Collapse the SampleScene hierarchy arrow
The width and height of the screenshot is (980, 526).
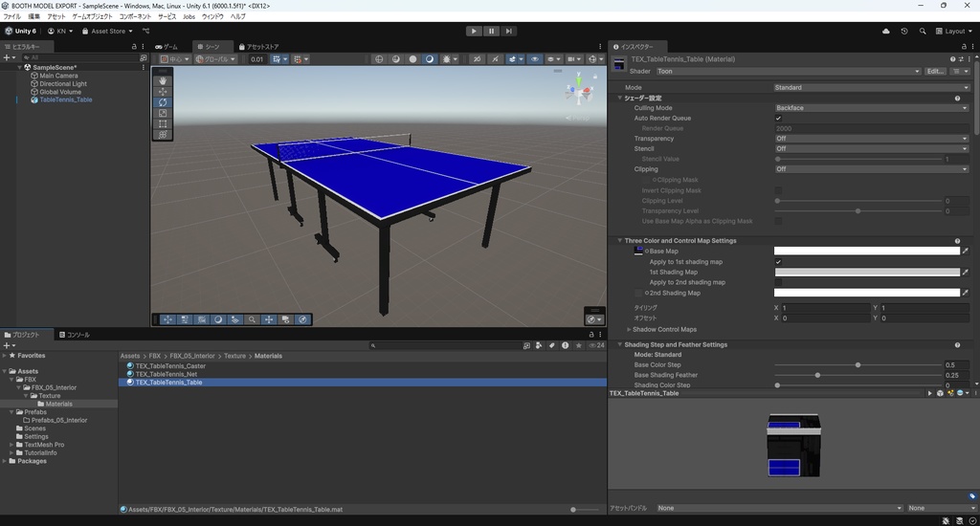[x=20, y=67]
